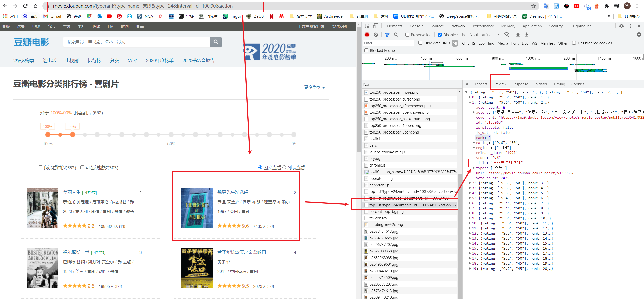
Task: Toggle the device toolbar icon
Action: [376, 26]
